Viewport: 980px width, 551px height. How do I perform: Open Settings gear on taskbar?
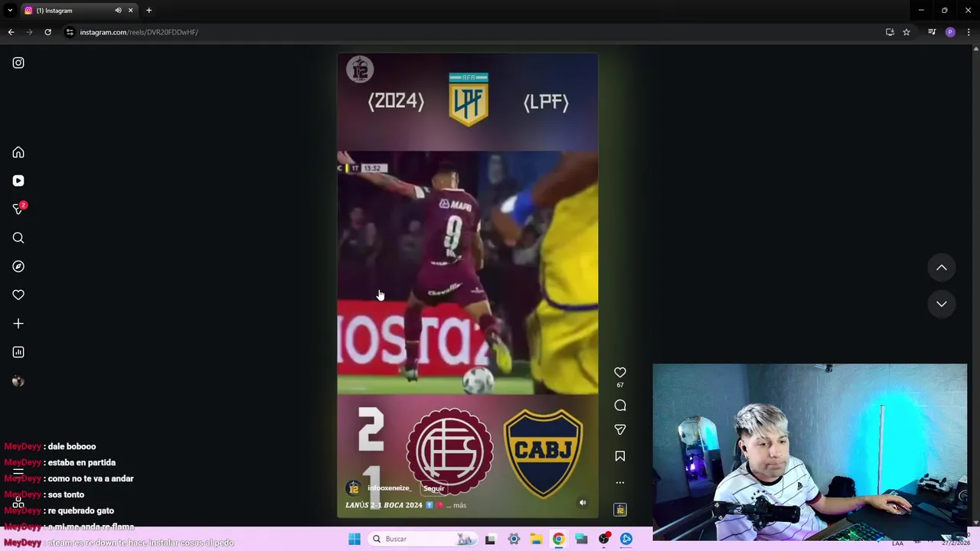(514, 539)
